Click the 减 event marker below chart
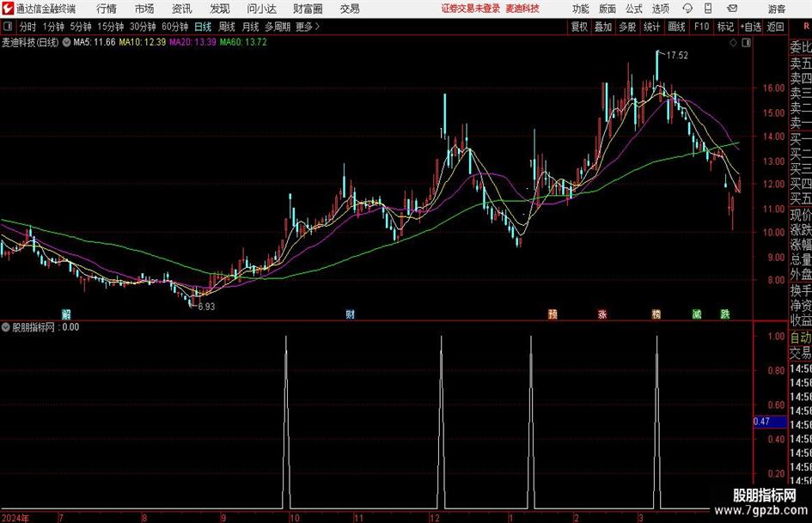Screen dimensions: 812x523 coord(697,313)
